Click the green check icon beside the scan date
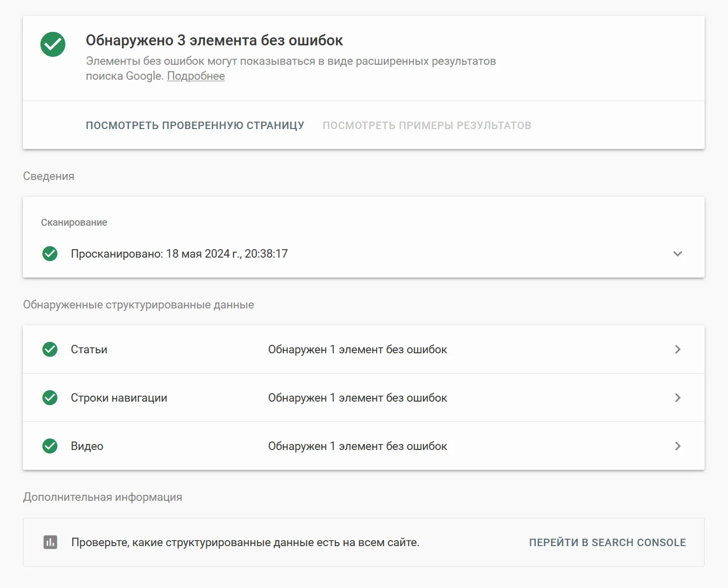The height and width of the screenshot is (588, 728). pos(50,254)
